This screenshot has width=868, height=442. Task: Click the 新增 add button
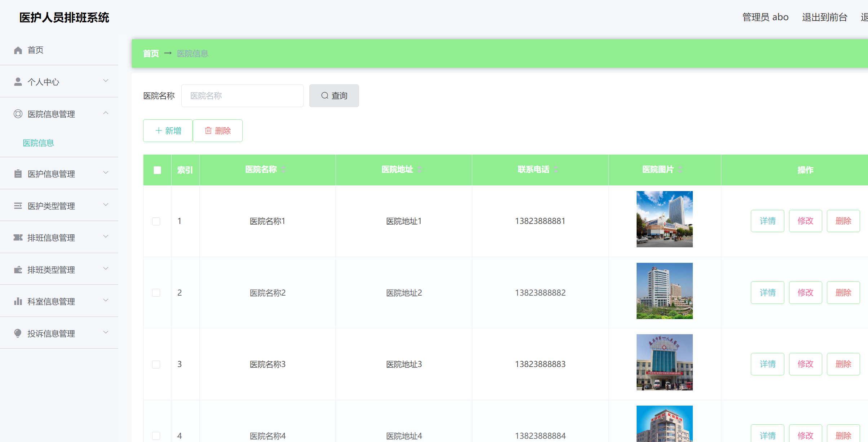click(168, 131)
